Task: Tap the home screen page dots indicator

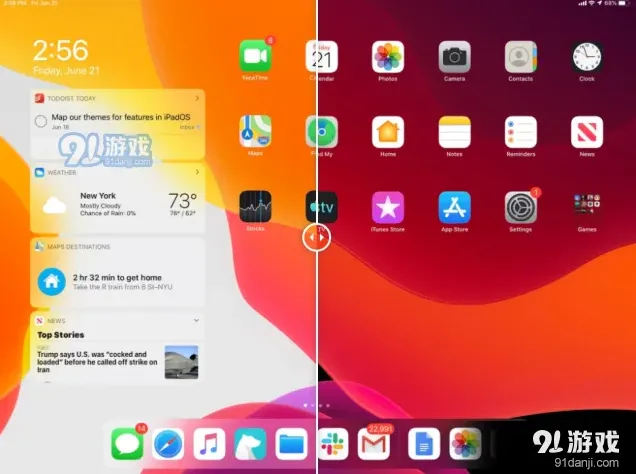Action: (x=316, y=405)
